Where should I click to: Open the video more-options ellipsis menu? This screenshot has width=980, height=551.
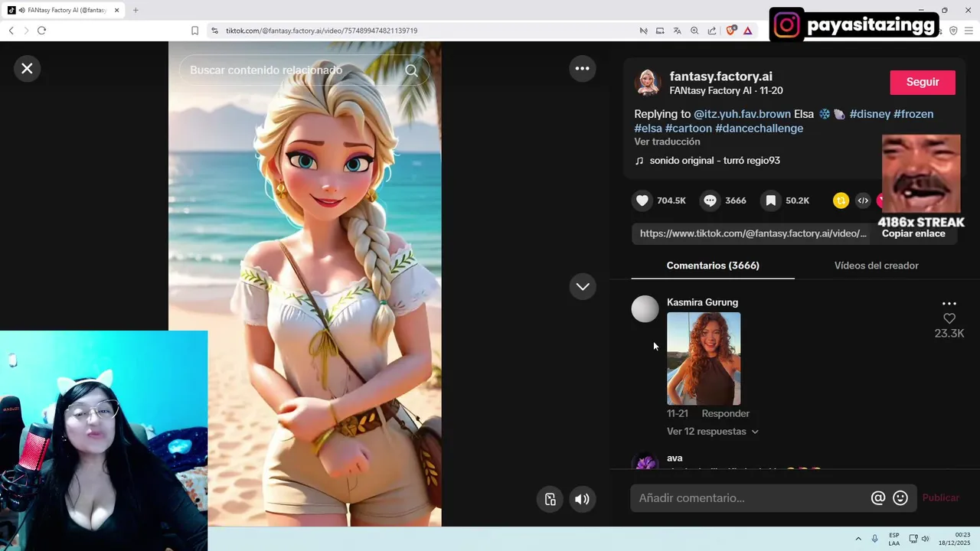[583, 69]
